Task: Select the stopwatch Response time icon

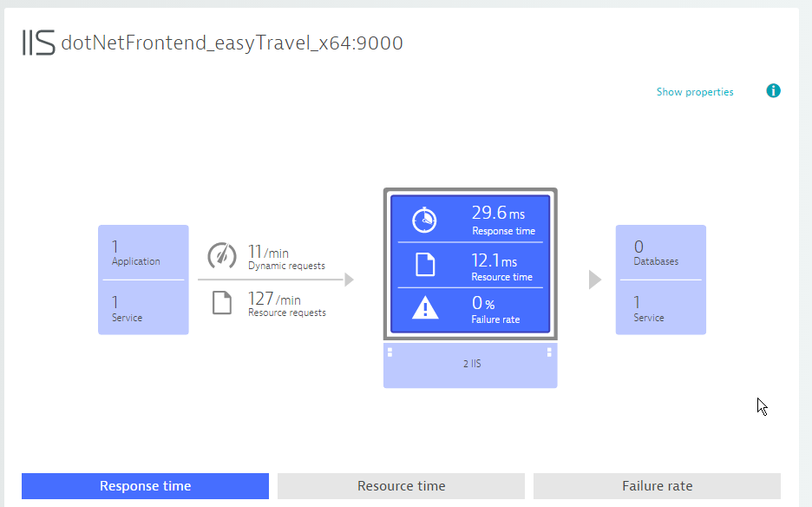Action: [424, 220]
